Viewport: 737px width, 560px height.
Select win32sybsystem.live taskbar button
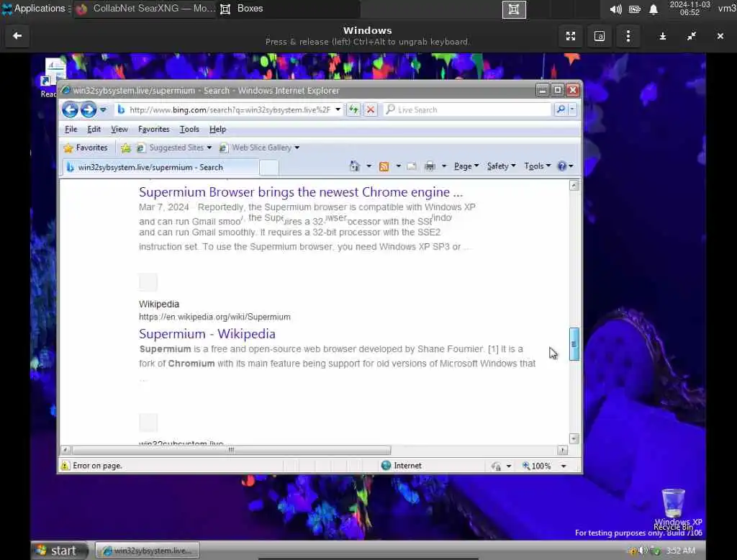148,550
